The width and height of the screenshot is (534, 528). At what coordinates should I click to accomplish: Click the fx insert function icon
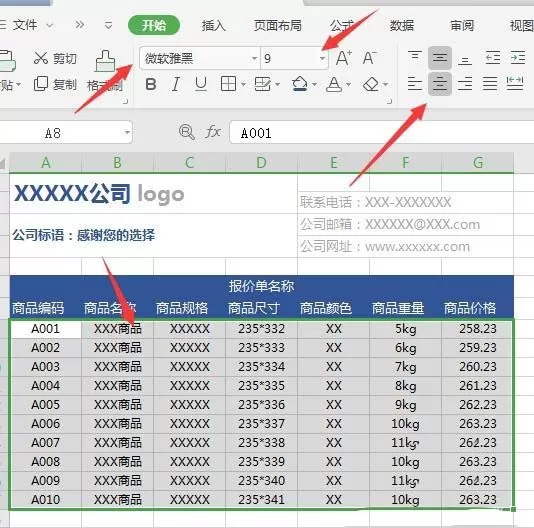(213, 131)
